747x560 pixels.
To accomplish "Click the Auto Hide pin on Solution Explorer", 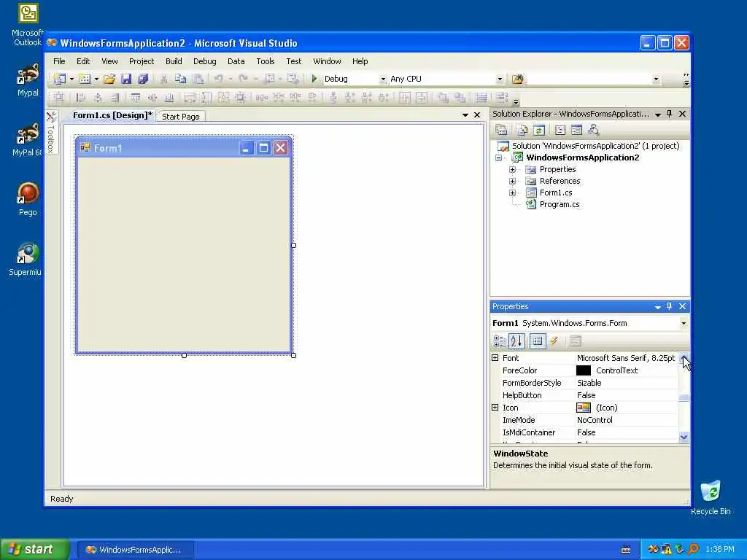I will coord(670,114).
